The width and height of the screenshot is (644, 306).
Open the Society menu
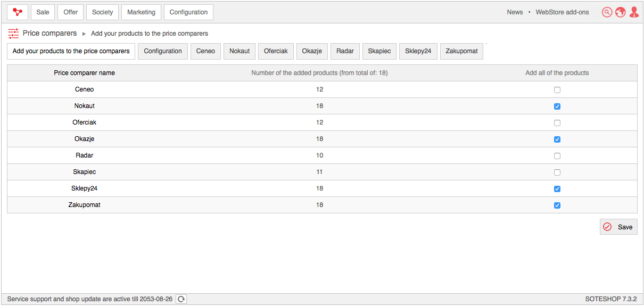[103, 12]
